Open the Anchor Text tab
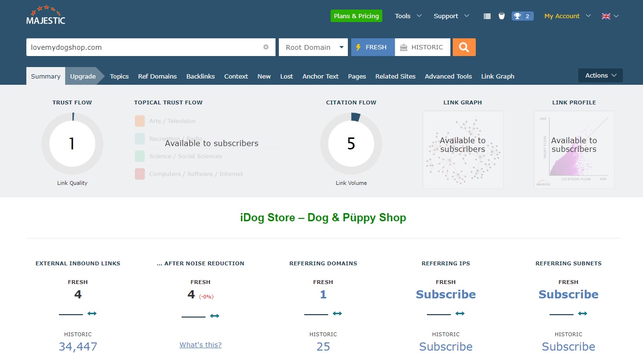 coord(321,76)
